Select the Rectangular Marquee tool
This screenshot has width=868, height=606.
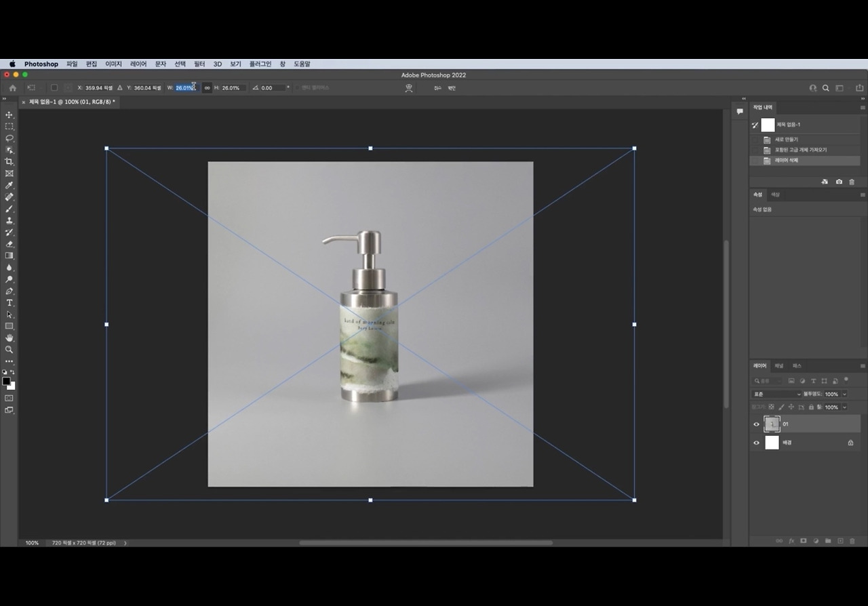coord(9,127)
